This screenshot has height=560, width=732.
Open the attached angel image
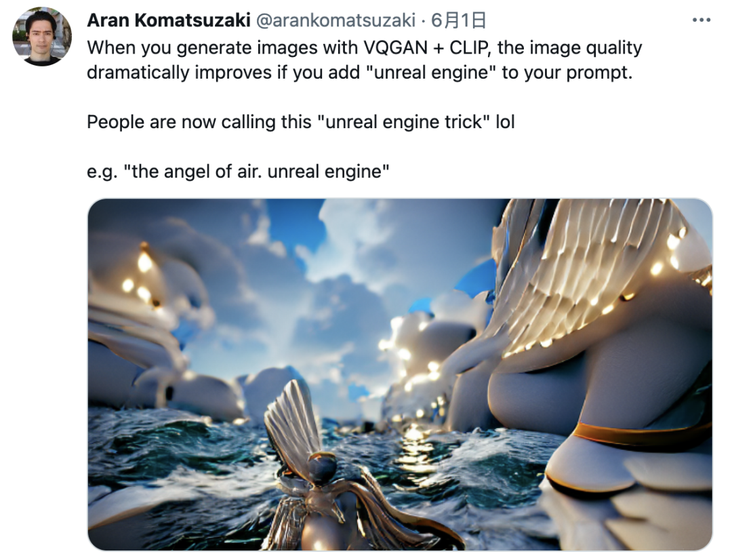(x=400, y=375)
